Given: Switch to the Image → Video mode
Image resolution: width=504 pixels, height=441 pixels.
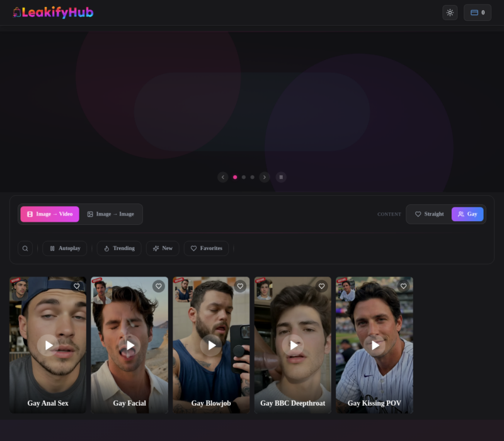Looking at the screenshot, I should coord(50,214).
